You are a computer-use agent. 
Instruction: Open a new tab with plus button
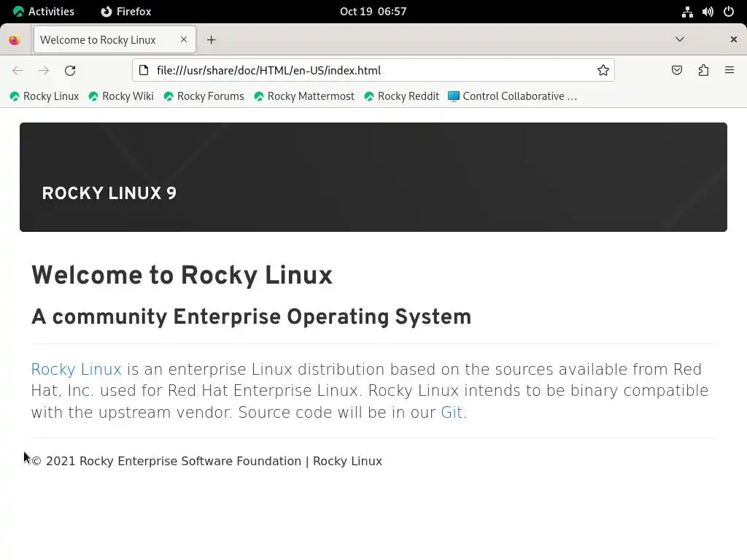click(x=211, y=40)
